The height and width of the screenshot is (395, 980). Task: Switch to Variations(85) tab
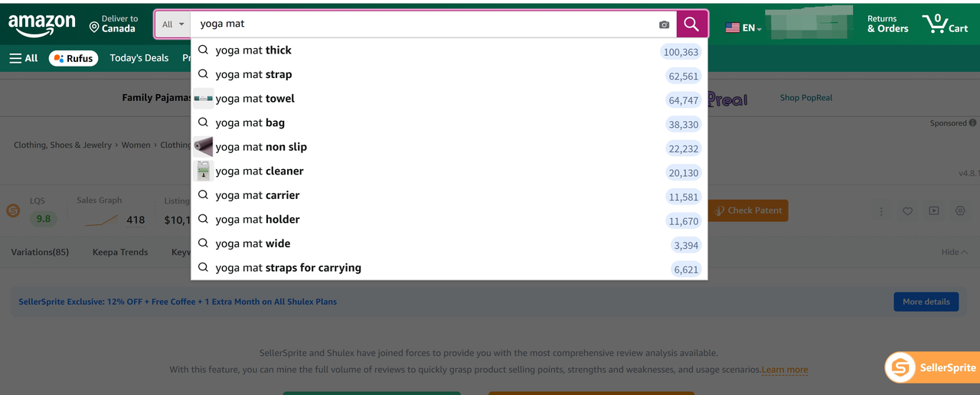pos(40,252)
